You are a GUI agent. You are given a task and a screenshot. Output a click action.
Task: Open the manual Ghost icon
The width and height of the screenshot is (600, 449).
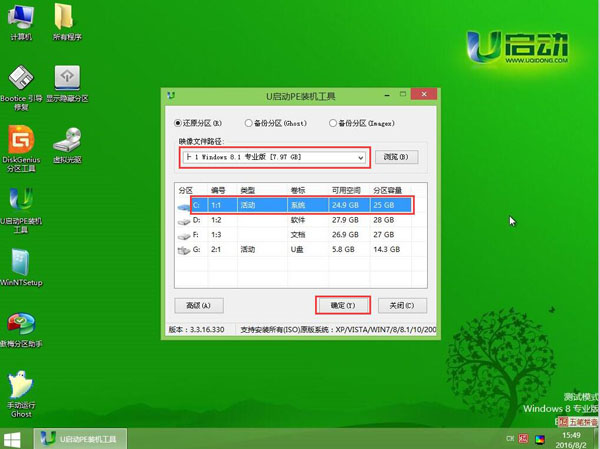click(21, 394)
